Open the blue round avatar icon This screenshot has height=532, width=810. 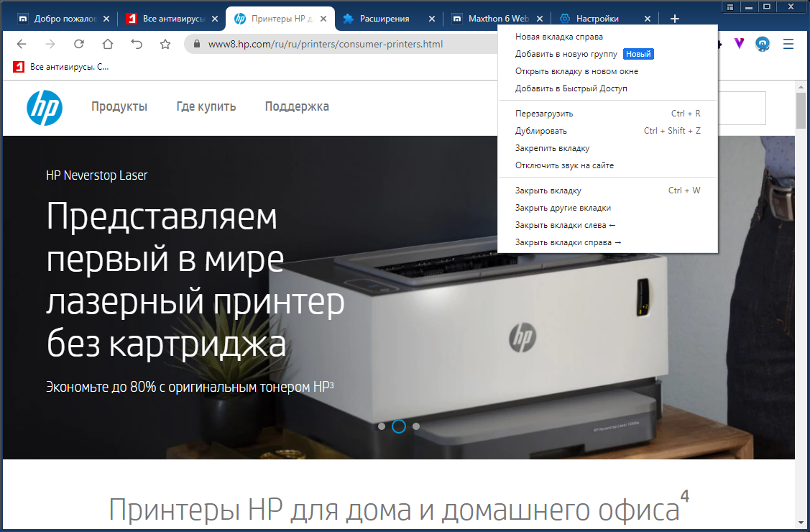(x=763, y=44)
